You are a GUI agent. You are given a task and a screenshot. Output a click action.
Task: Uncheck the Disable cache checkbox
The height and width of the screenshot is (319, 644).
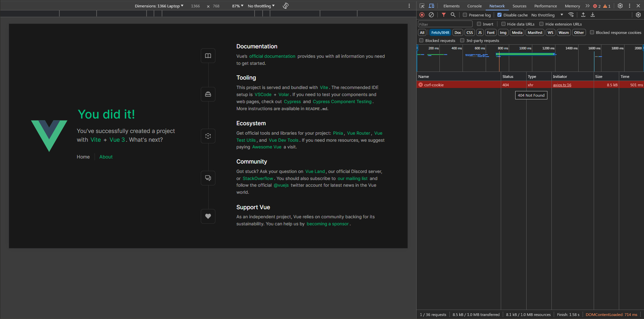[499, 15]
